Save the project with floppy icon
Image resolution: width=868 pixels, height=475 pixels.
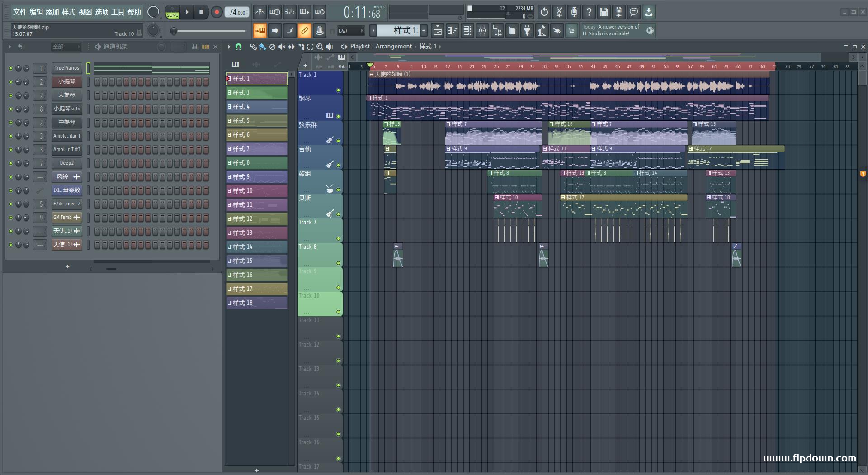(604, 12)
